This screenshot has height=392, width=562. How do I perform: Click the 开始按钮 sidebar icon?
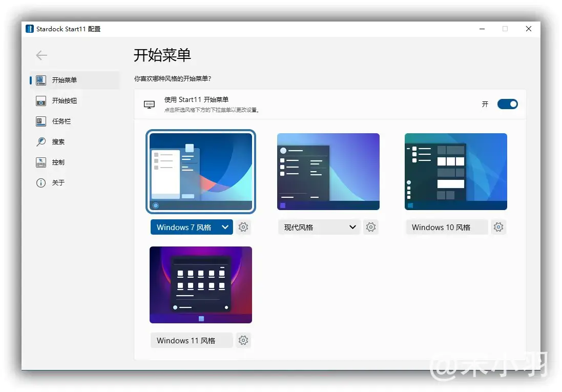pos(41,101)
